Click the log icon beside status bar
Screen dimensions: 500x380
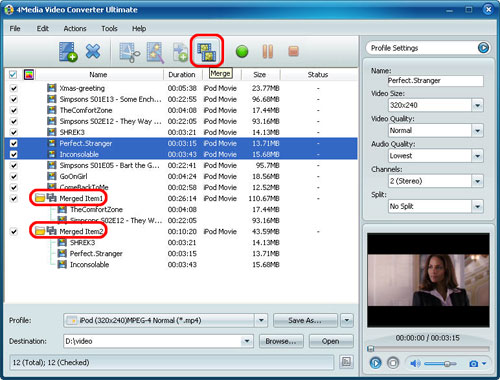click(346, 362)
